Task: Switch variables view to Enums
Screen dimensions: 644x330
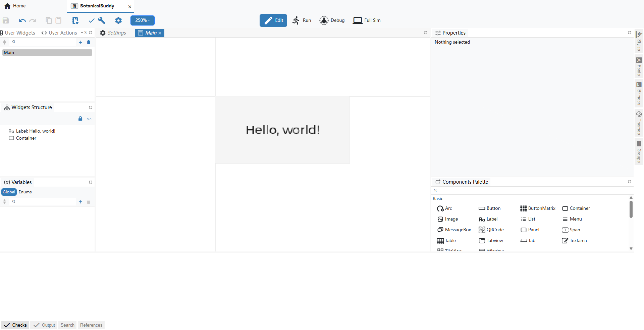Action: coord(25,192)
